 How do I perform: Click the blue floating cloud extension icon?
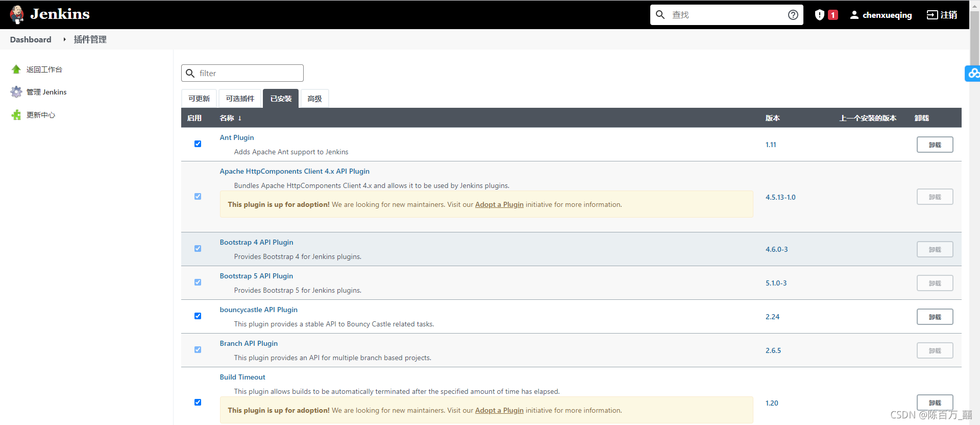click(973, 74)
